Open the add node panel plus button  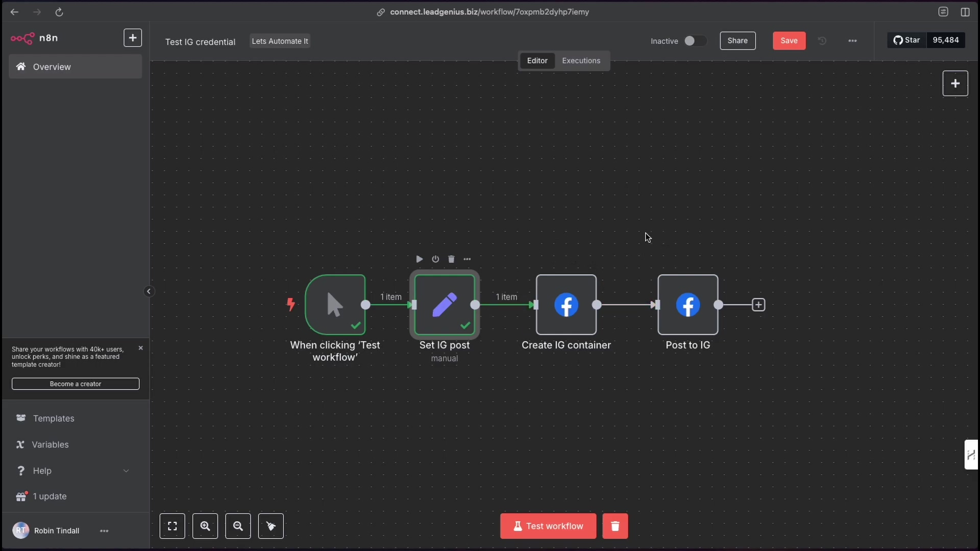point(955,84)
